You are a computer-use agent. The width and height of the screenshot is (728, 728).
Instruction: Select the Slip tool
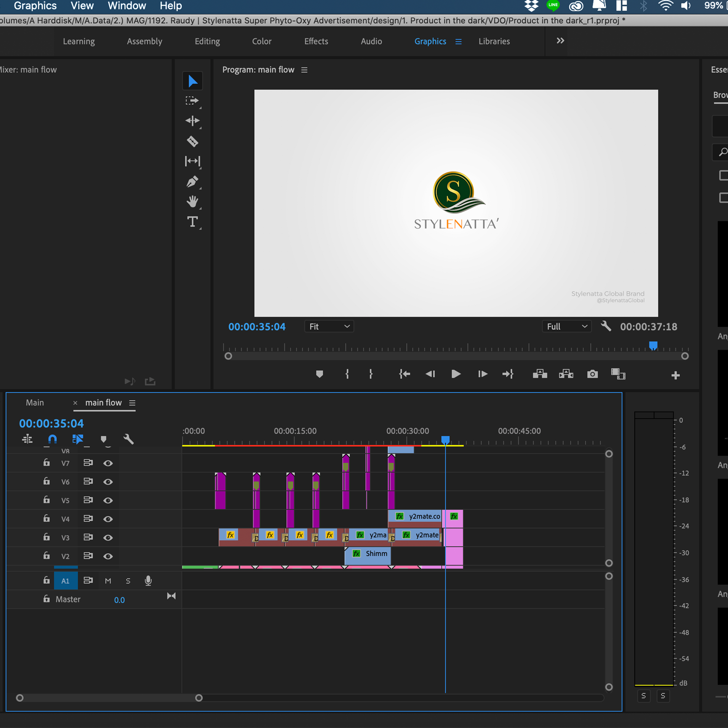point(193,161)
